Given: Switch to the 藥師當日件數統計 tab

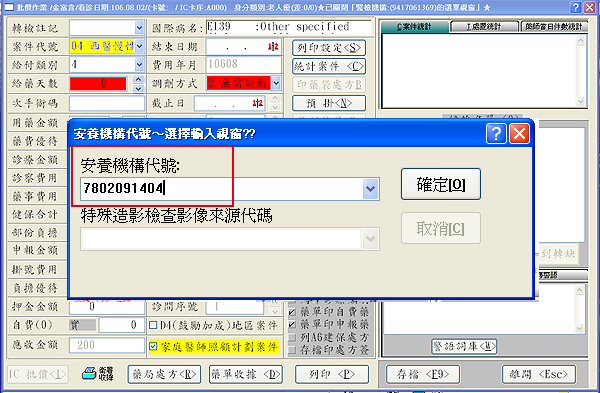Looking at the screenshot, I should point(553,26).
